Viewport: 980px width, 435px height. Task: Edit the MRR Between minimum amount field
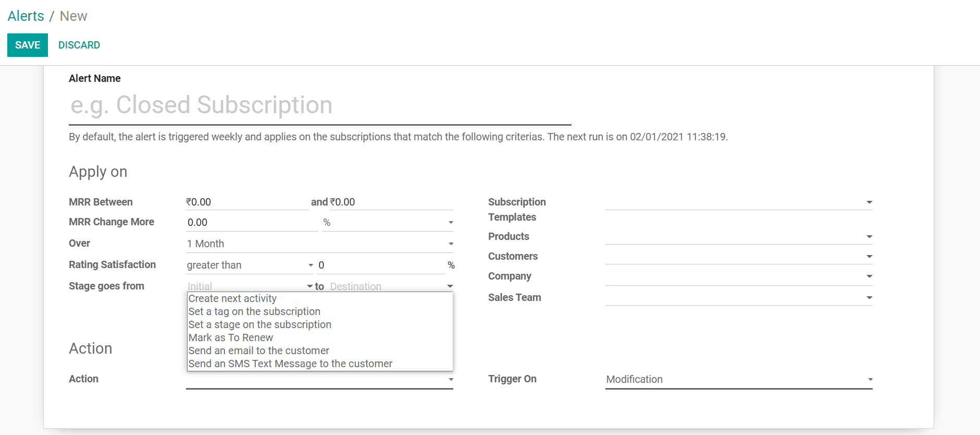click(x=247, y=202)
